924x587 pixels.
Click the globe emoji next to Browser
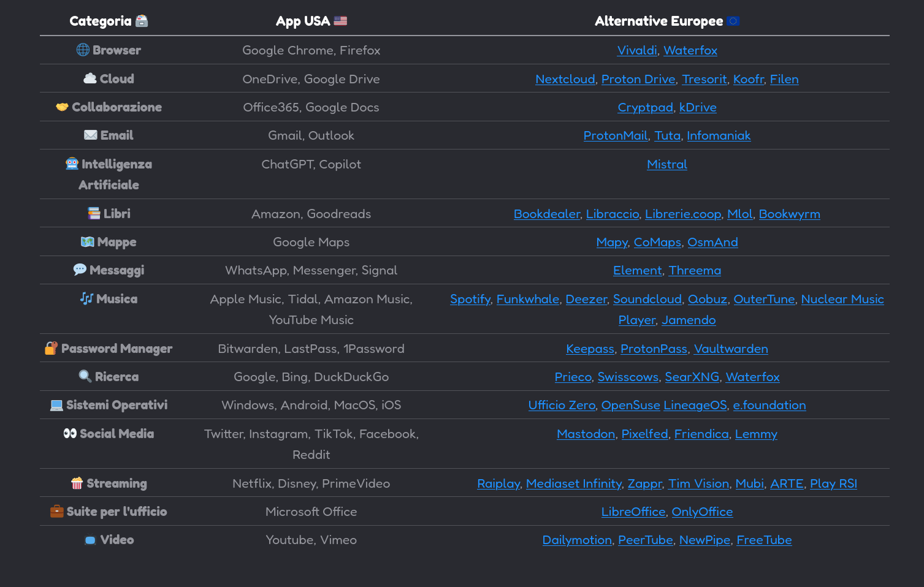click(x=83, y=50)
